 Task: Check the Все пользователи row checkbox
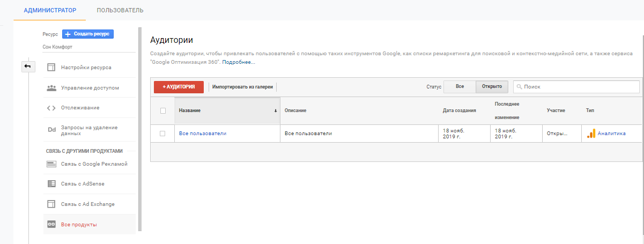point(163,134)
